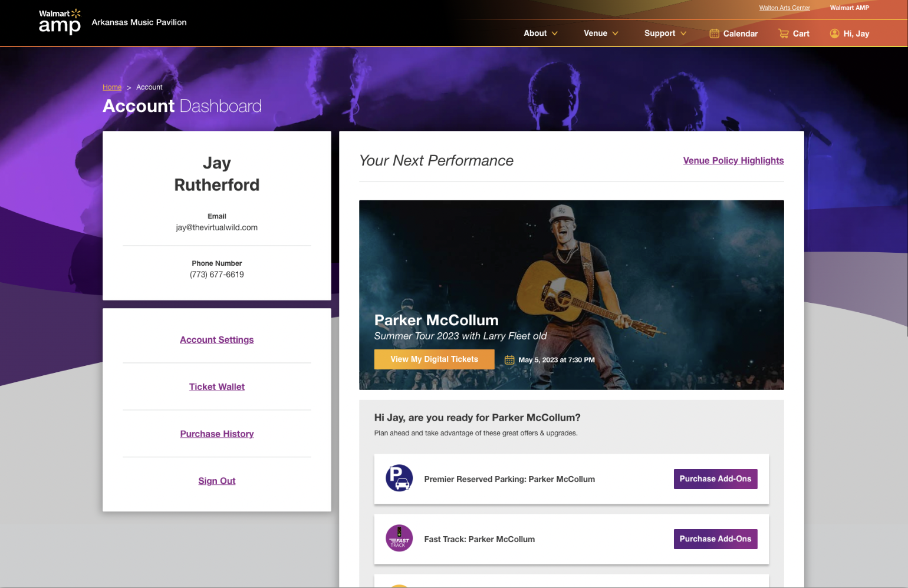
Task: Click the user profile icon beside Hi, Jay
Action: coord(834,34)
